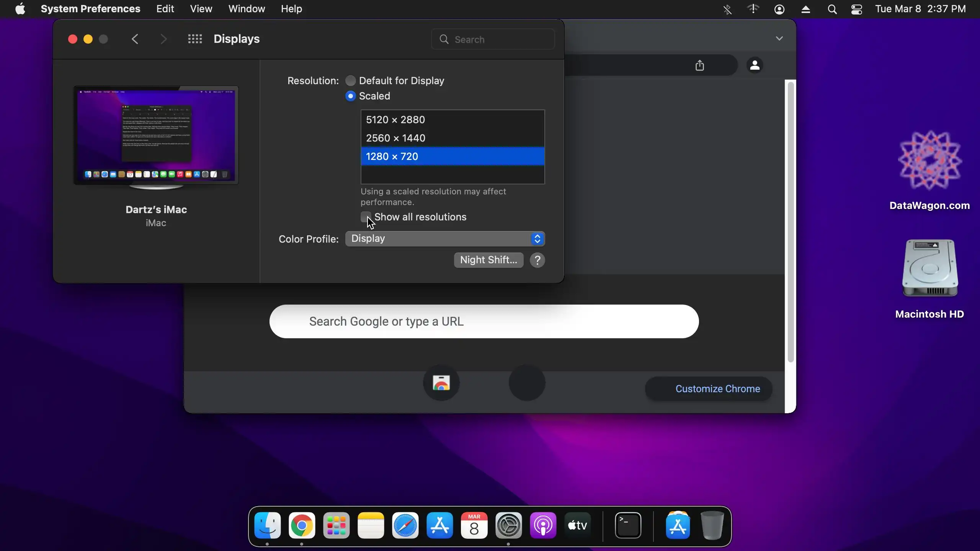Select Default for Display radio button
980x551 pixels.
(x=350, y=81)
